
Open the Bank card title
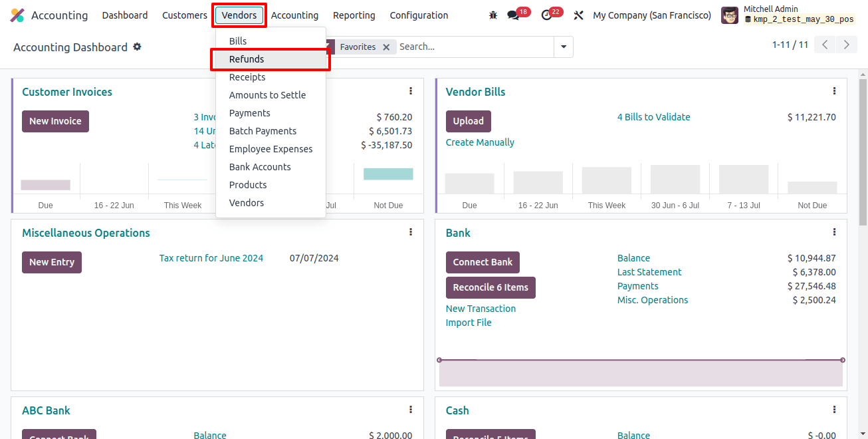(x=458, y=233)
